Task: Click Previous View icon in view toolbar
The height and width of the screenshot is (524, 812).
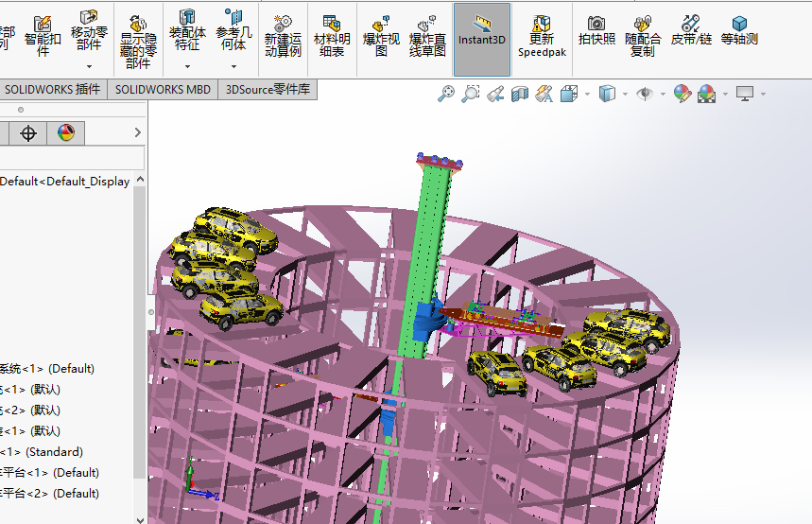Action: pyautogui.click(x=495, y=94)
